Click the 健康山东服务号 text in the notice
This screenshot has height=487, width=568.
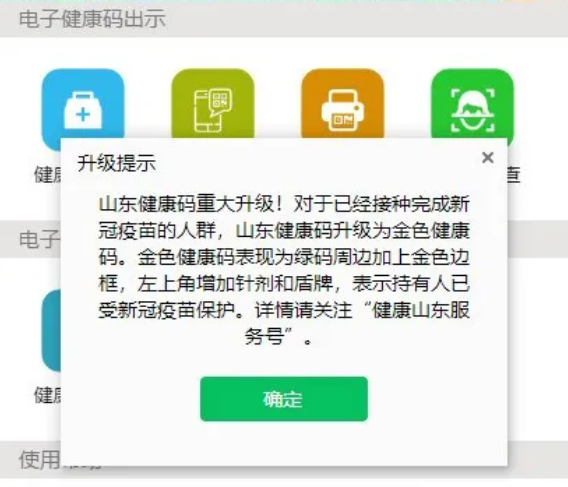coord(421,310)
